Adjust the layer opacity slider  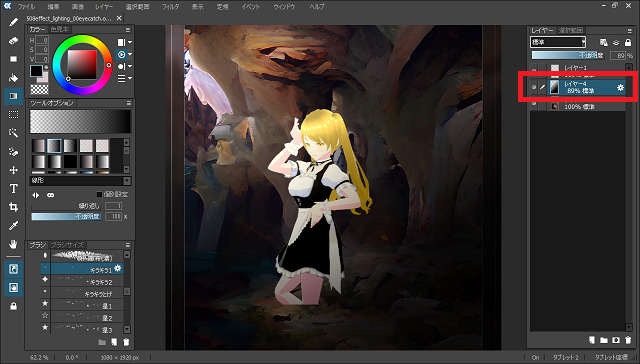569,55
